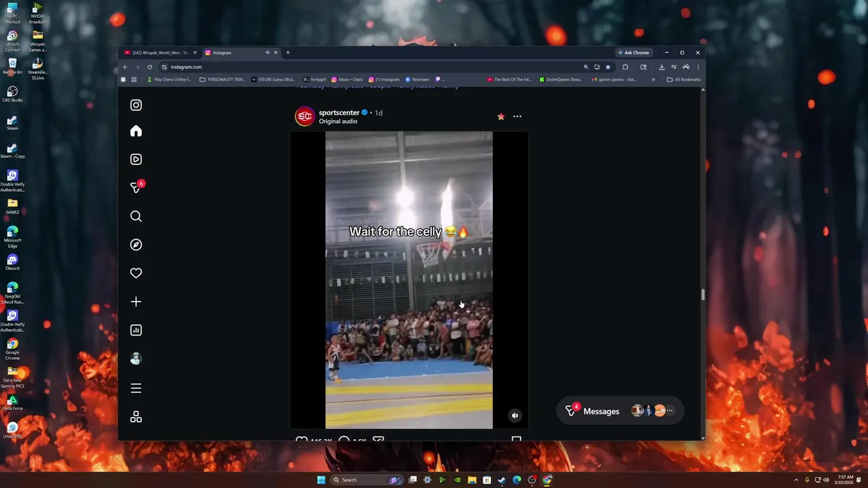The image size is (868, 488).
Task: Click the taskbar Search box
Action: [x=366, y=480]
